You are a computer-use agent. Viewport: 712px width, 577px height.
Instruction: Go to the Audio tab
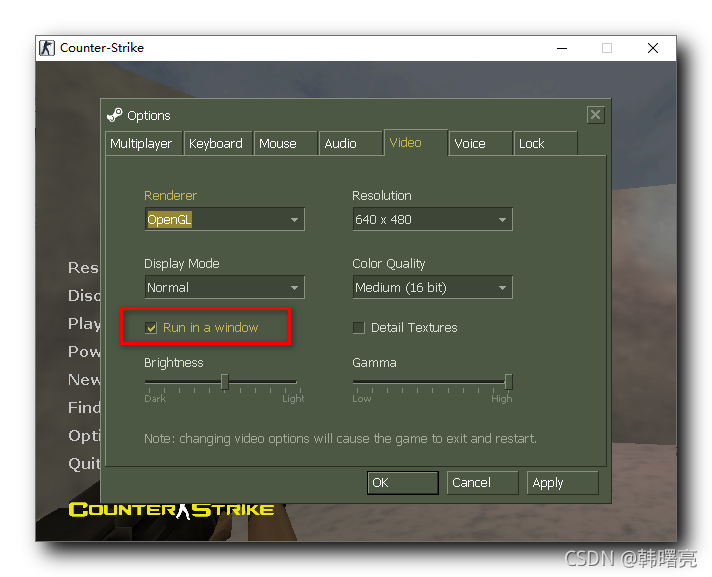tap(350, 143)
